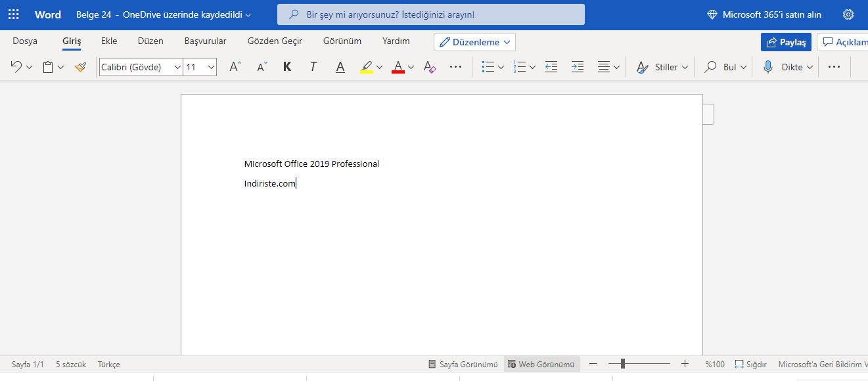868x381 pixels.
Task: Open the settings gear
Action: click(x=848, y=14)
